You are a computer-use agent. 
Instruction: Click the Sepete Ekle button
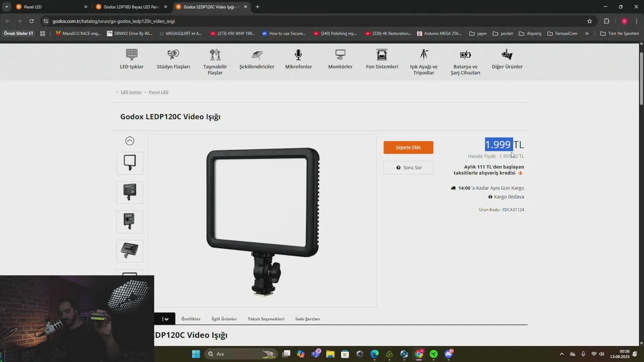click(408, 147)
